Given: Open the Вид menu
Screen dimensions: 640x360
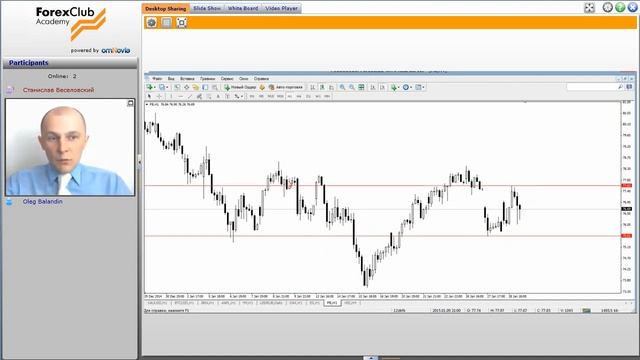Looking at the screenshot, I should [171, 78].
